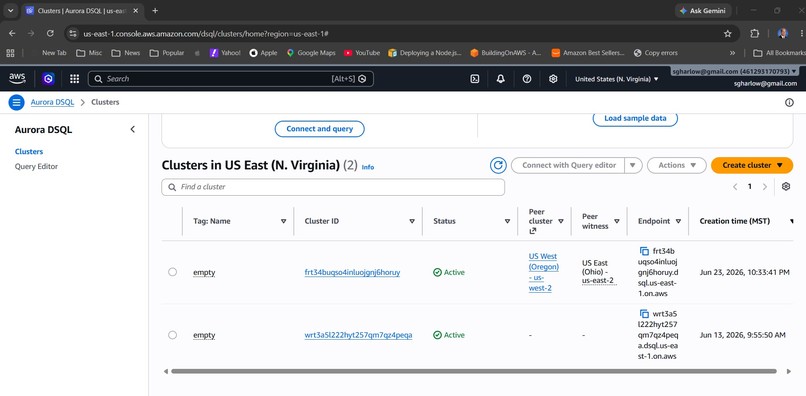Open the notifications bell

[501, 79]
